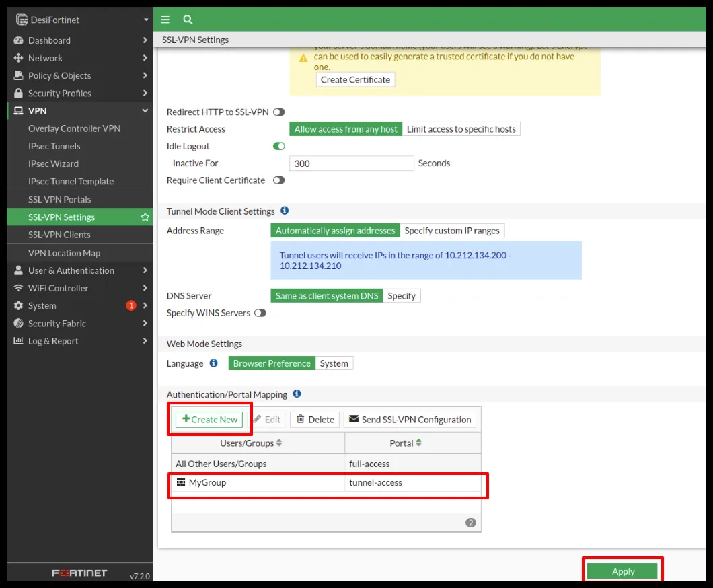Screen dimensions: 713x588
Task: Click Create New portal mapping button
Action: [x=209, y=419]
